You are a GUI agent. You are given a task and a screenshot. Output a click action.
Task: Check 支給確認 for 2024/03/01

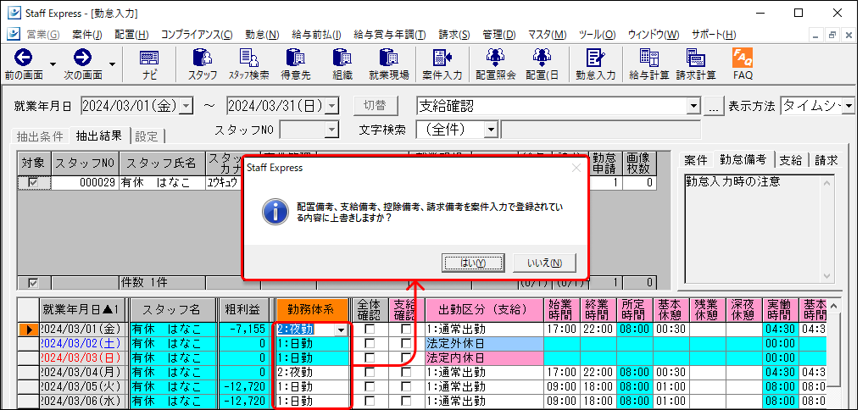click(406, 330)
